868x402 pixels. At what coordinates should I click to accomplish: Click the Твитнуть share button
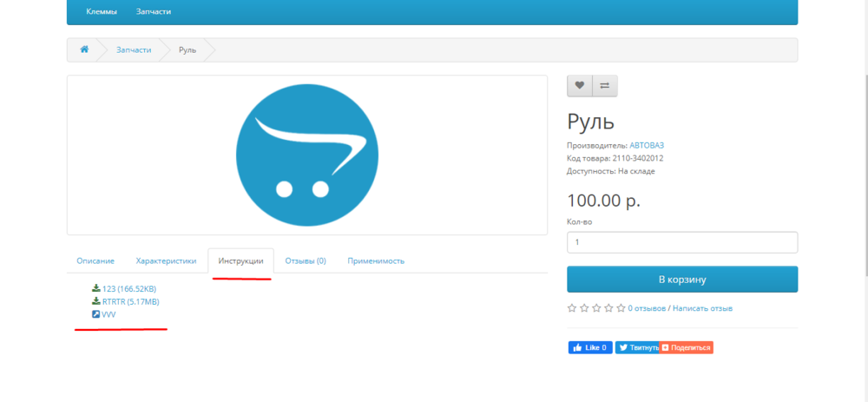(636, 347)
